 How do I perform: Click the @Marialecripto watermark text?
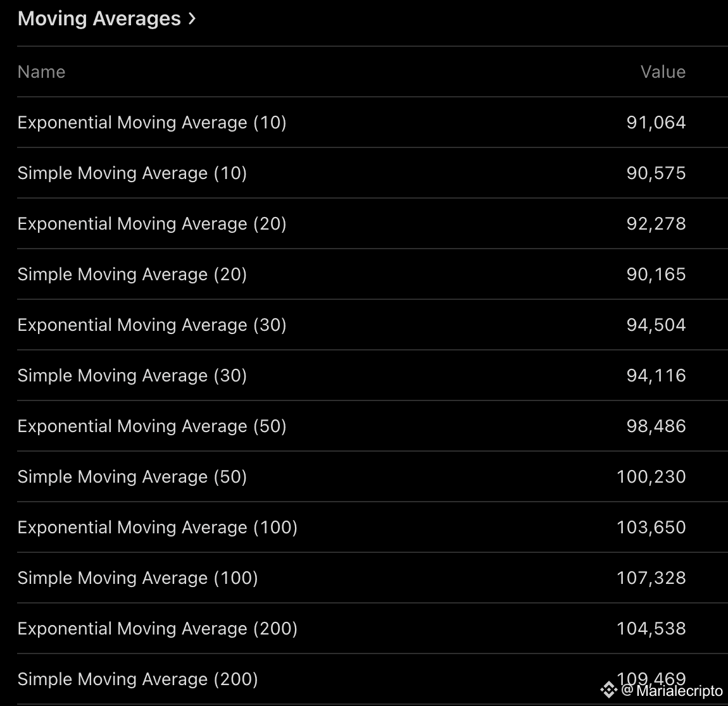coord(672,691)
